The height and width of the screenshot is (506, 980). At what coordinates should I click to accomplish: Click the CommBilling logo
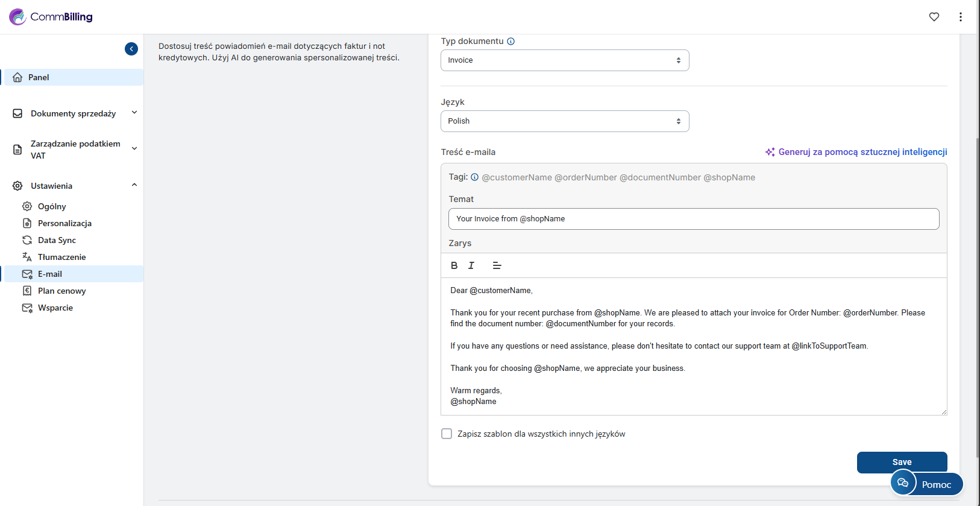(x=51, y=17)
